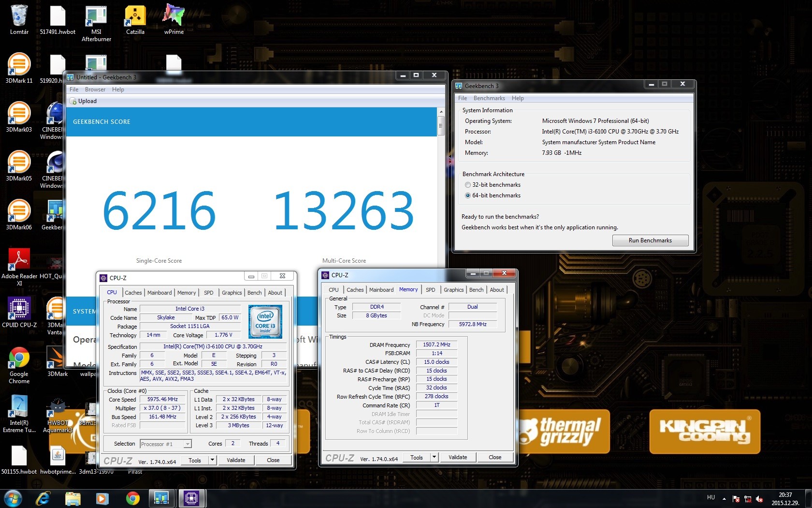
Task: Click the Row Refresh Cycle Time 278 clocks value
Action: 436,397
